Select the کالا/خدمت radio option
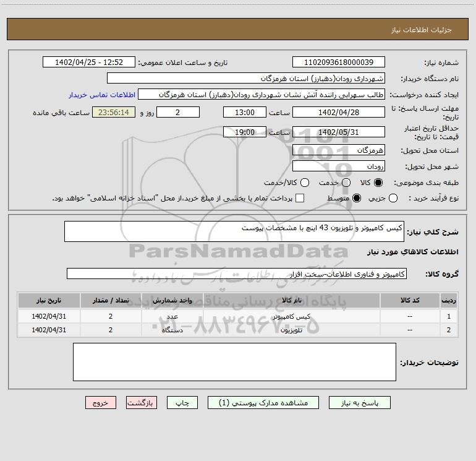Screen dimensions: 476x461 305,183
